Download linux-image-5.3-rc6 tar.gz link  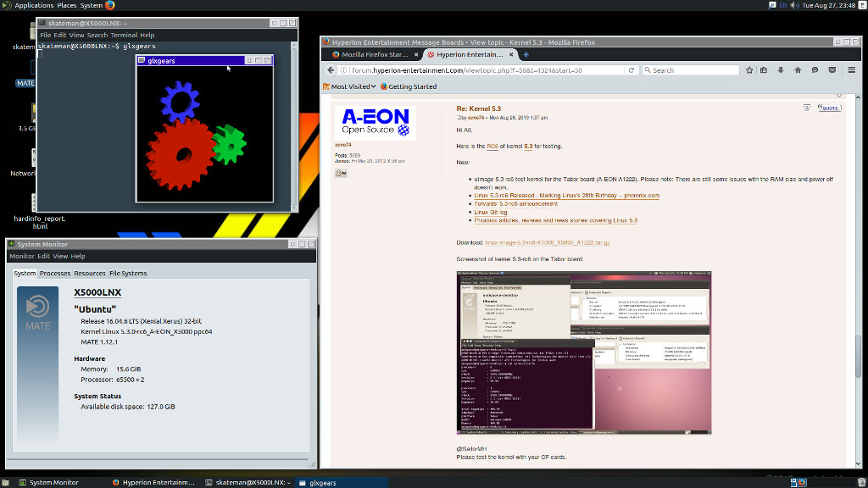(548, 242)
